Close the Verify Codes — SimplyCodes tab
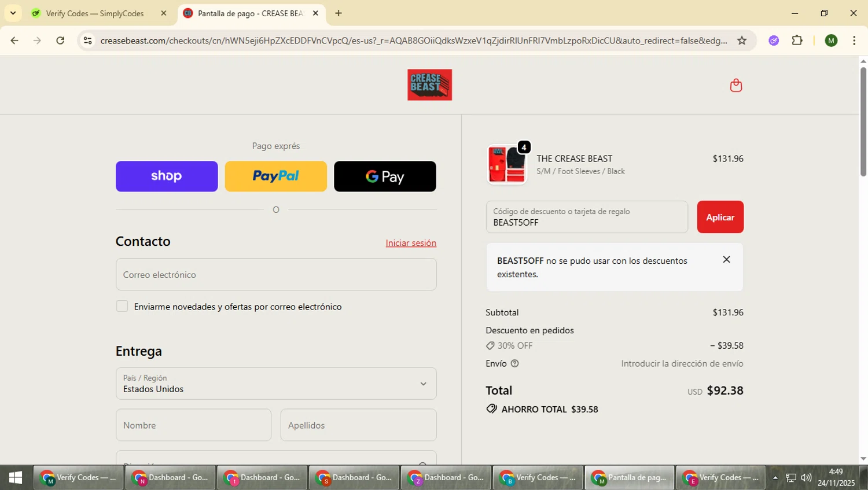Screen dimensions: 868x490 tap(163, 13)
